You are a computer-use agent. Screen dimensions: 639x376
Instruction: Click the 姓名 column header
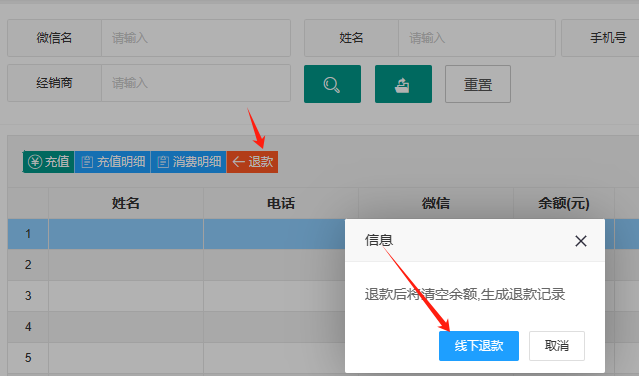point(126,203)
